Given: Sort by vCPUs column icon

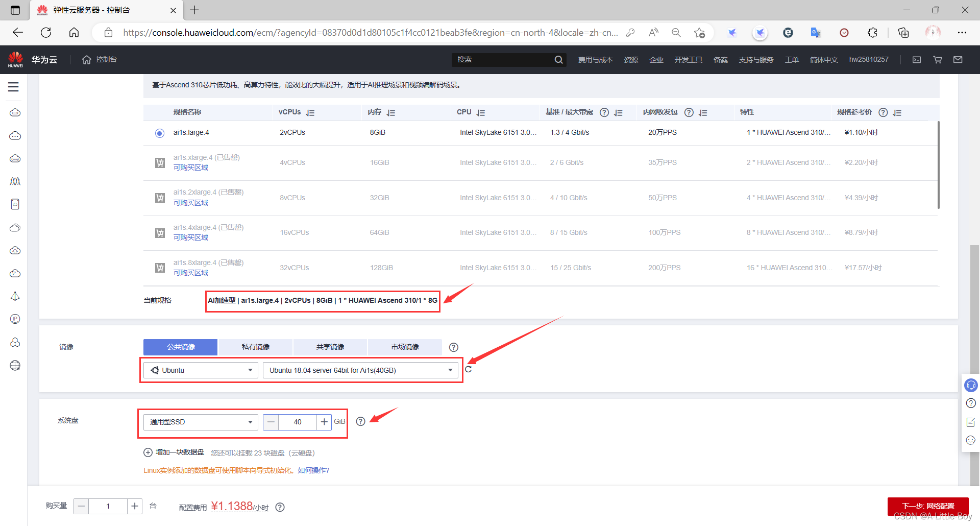Looking at the screenshot, I should pyautogui.click(x=310, y=113).
